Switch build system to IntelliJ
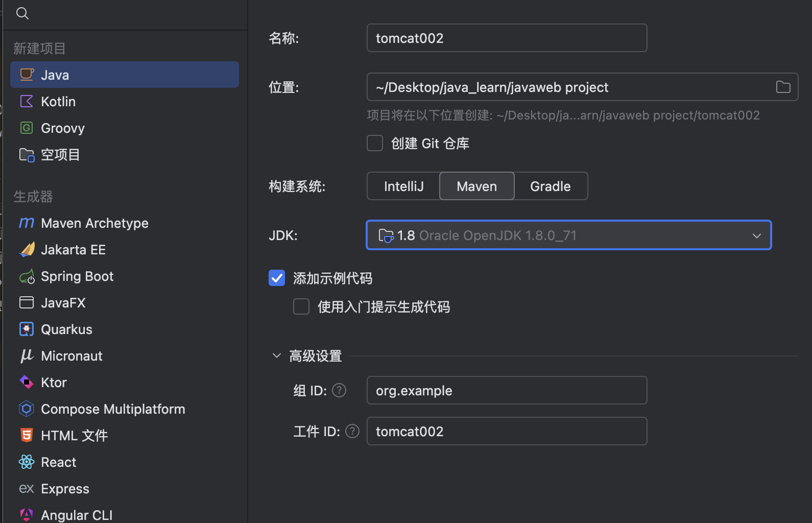 point(403,186)
